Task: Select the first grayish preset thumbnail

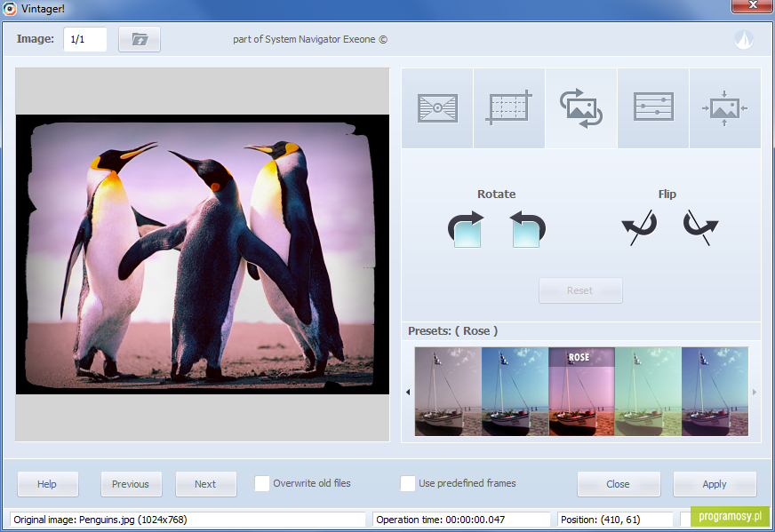Action: tap(448, 391)
